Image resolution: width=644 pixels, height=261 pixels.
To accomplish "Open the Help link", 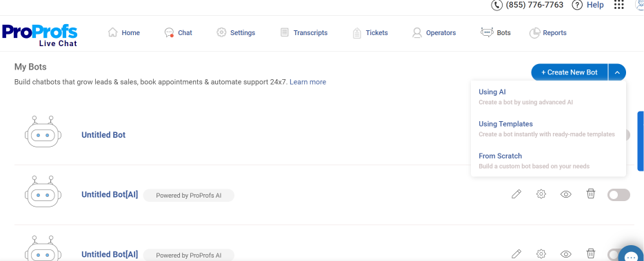I will coord(595,5).
